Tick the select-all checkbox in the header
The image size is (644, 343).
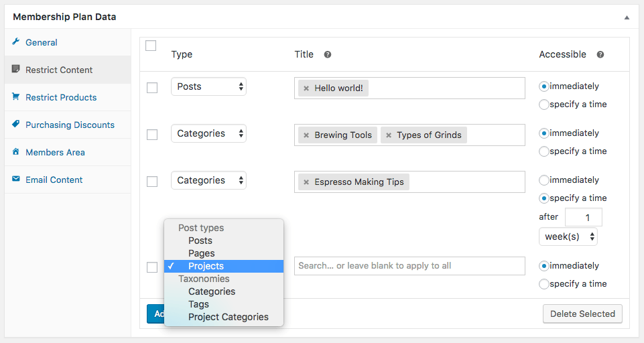click(151, 46)
